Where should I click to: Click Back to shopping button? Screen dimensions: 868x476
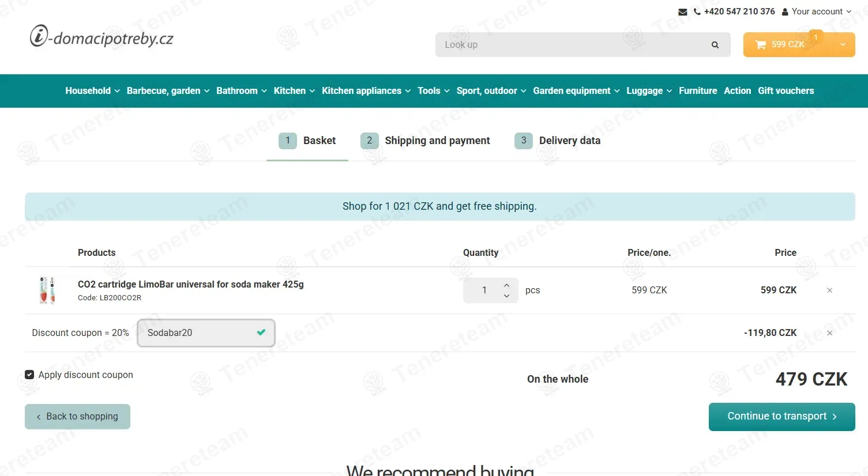click(77, 417)
